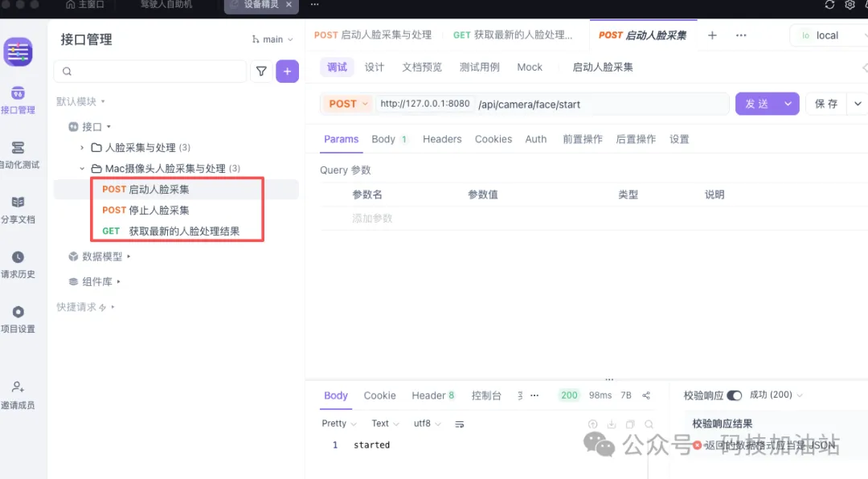Open the tab bar more options ellipsis
Screen dimensions: 868x479
pos(741,35)
